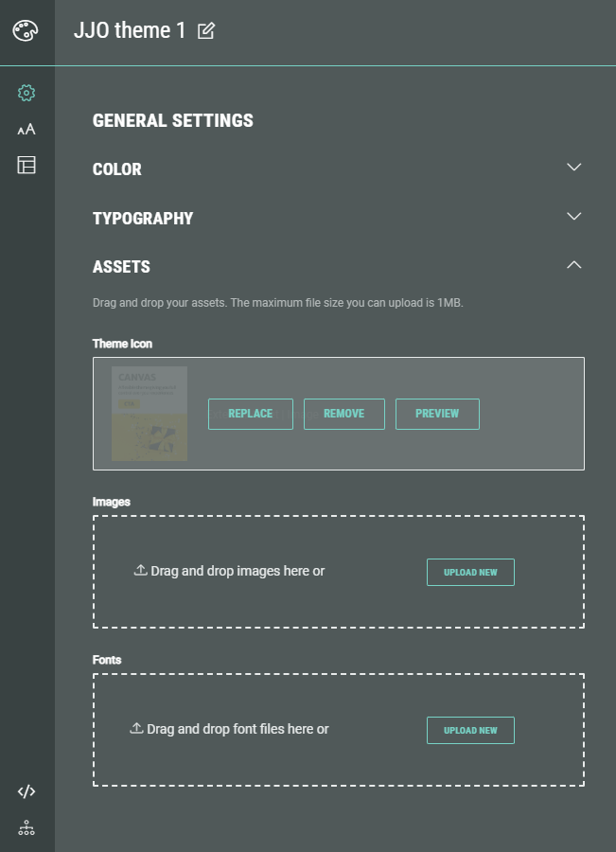Open layout panel icon in sidebar

coord(26,166)
